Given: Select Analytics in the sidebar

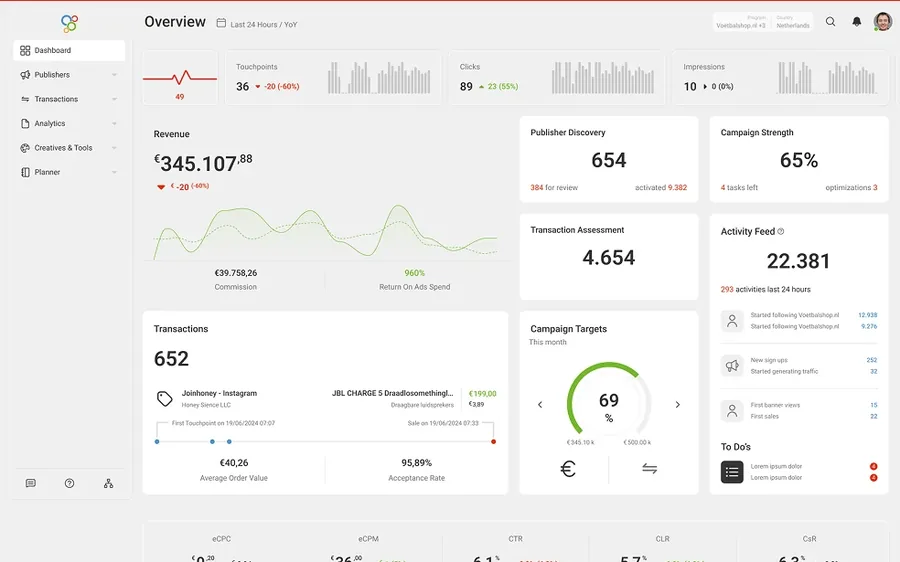Looking at the screenshot, I should 69,123.
